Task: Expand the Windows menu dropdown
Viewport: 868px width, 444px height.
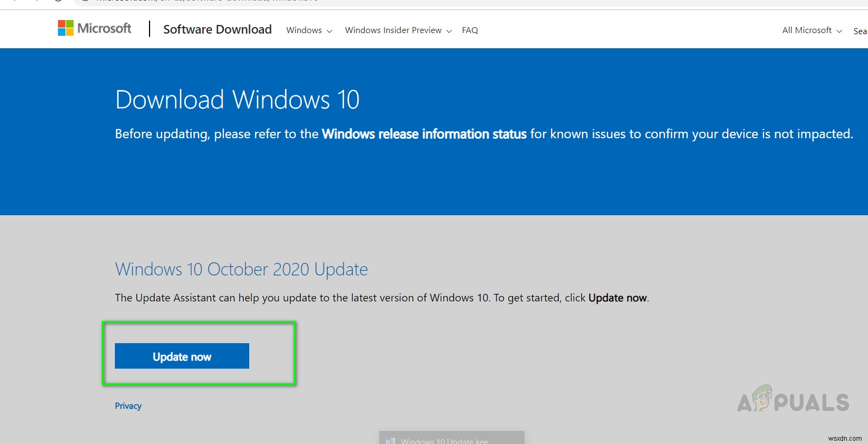Action: tap(309, 30)
